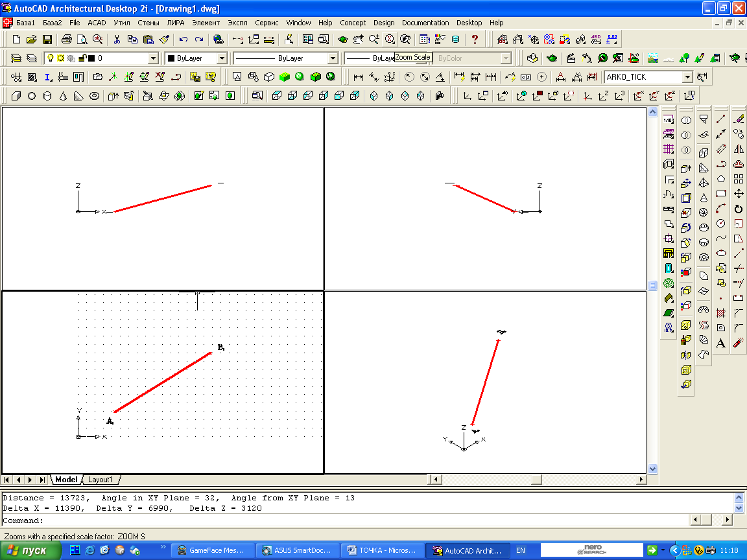Jump to last layout tab arrow
The image size is (747, 560).
tap(42, 480)
